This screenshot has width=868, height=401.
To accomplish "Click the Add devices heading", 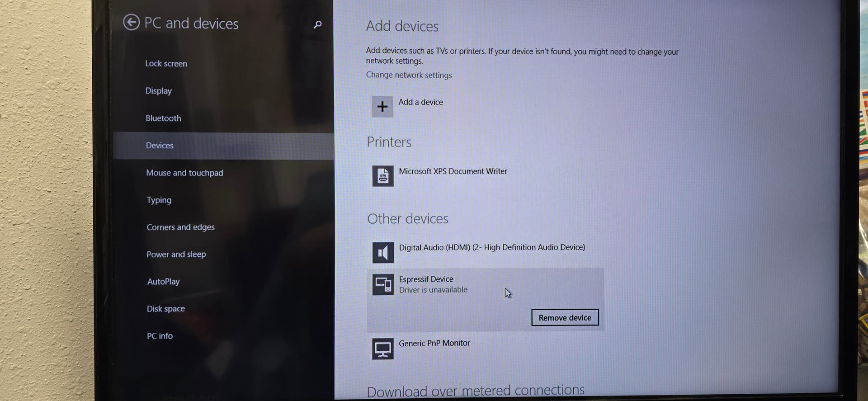I will pyautogui.click(x=402, y=26).
